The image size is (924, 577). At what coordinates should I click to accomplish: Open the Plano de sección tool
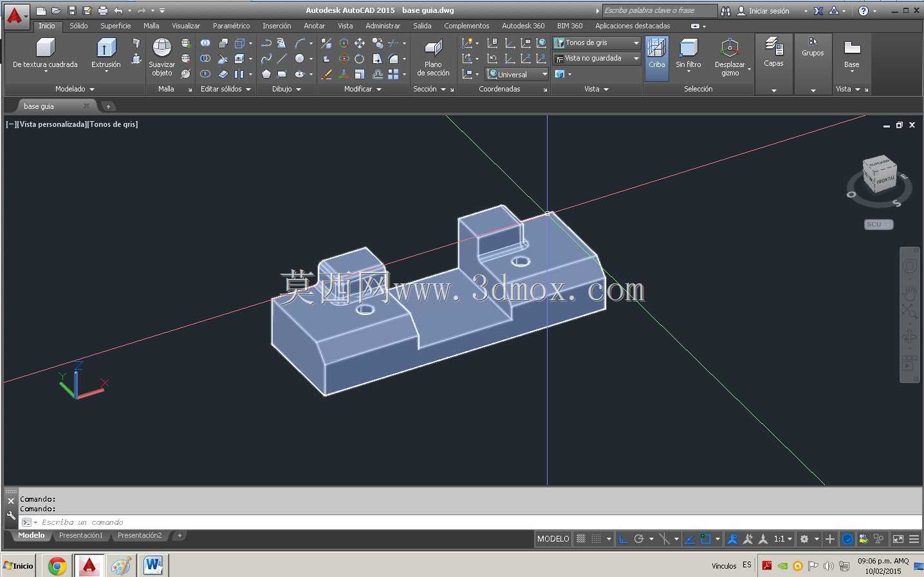click(x=433, y=57)
